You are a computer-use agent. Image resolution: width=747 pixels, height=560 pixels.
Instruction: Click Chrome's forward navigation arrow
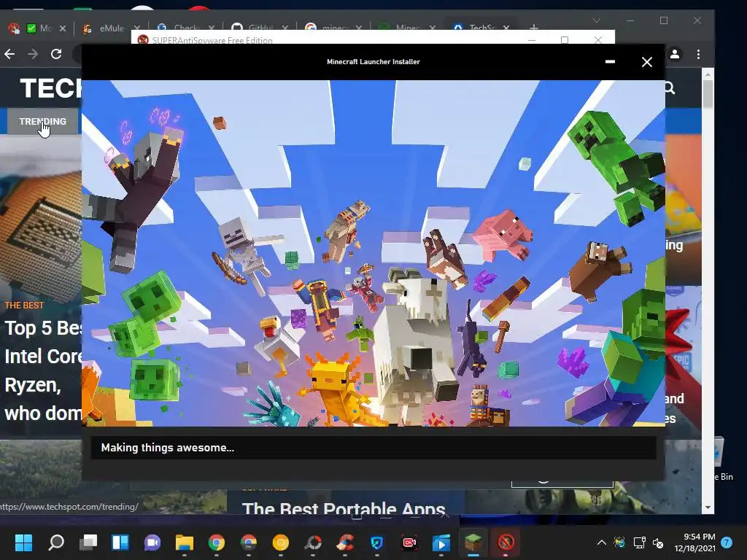coord(32,54)
